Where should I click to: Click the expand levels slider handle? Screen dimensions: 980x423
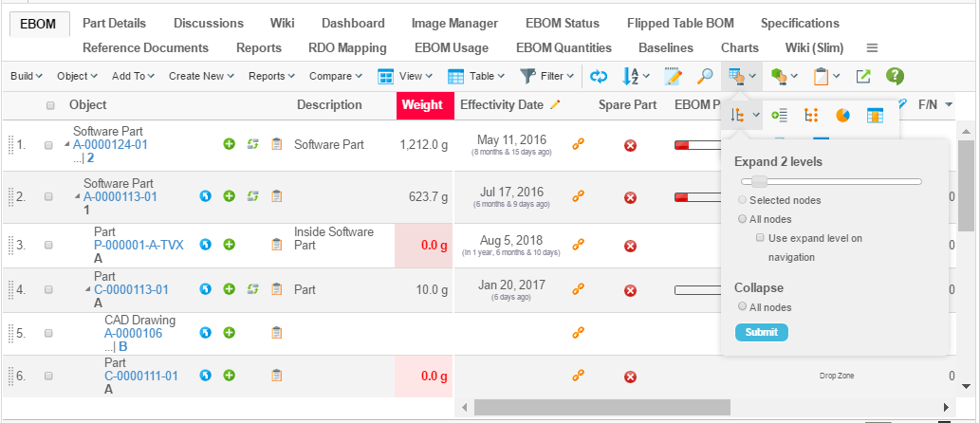point(754,180)
